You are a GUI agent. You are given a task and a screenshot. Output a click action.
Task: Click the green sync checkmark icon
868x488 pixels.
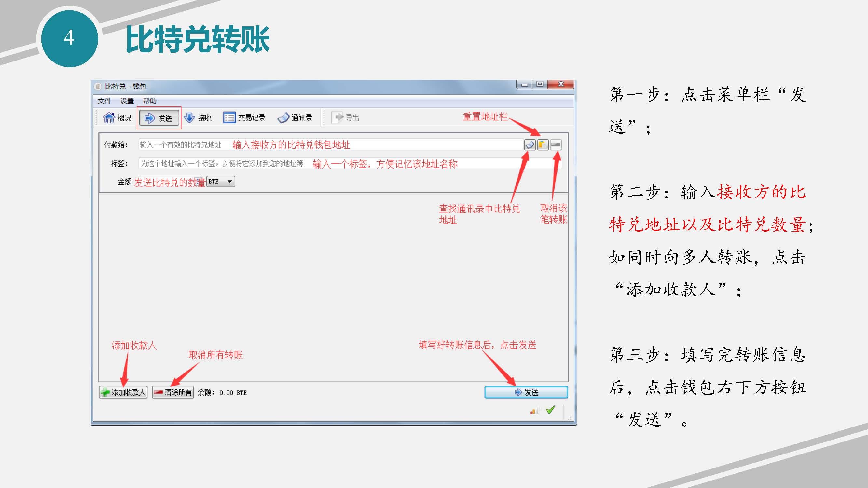point(551,410)
